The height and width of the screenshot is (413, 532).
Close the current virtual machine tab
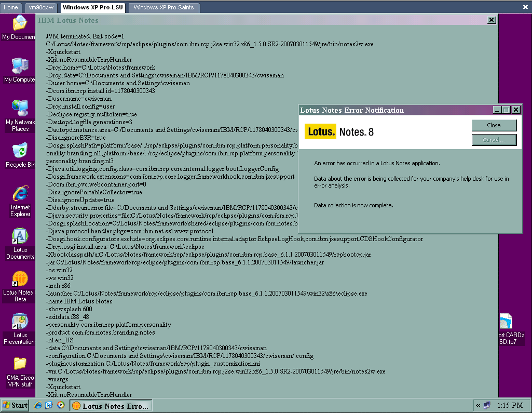tap(526, 7)
